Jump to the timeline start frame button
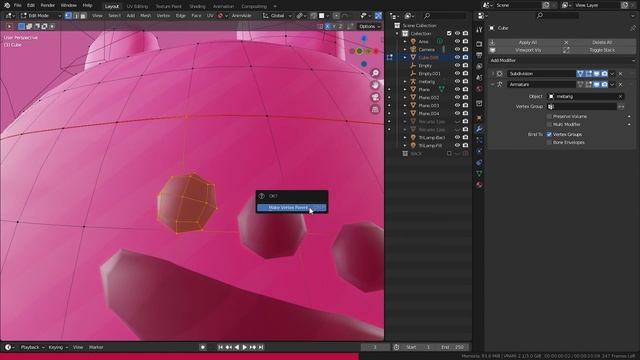Viewport: 640px width, 360px height. point(220,347)
